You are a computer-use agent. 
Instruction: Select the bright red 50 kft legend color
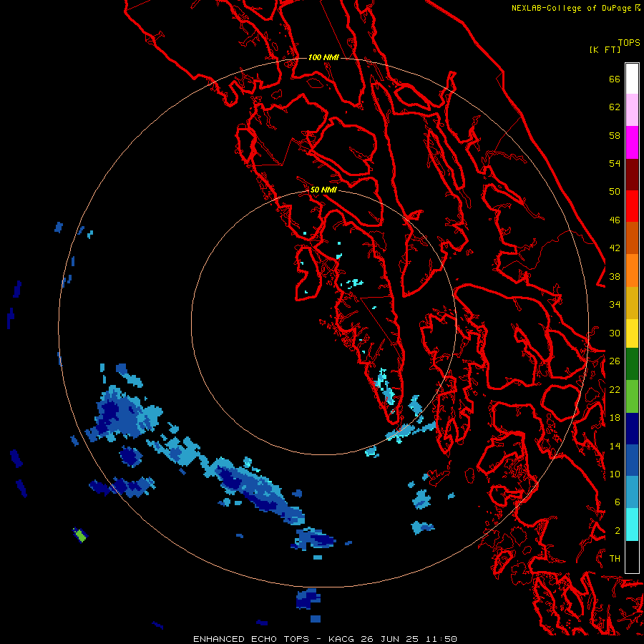pos(632,206)
